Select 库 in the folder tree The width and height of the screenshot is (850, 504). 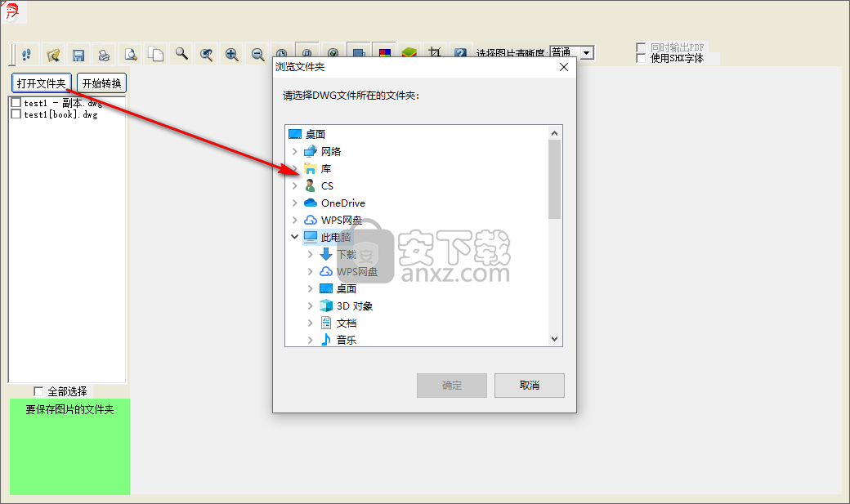click(326, 168)
